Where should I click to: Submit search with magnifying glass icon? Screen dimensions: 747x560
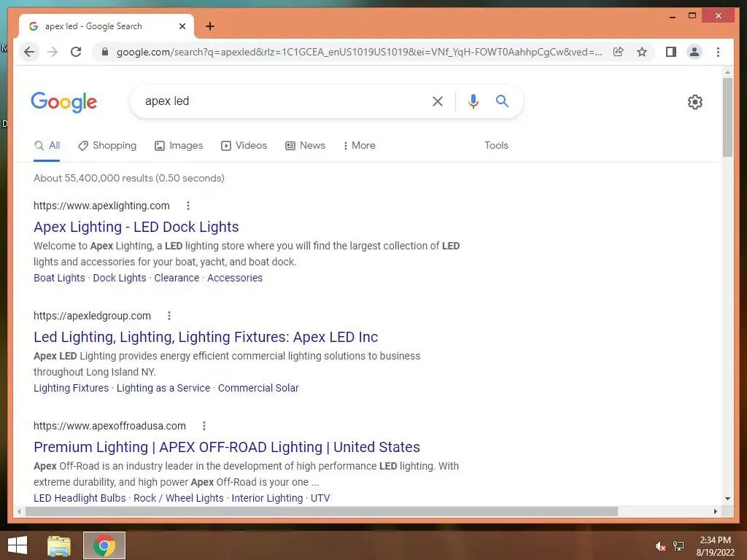tap(502, 101)
